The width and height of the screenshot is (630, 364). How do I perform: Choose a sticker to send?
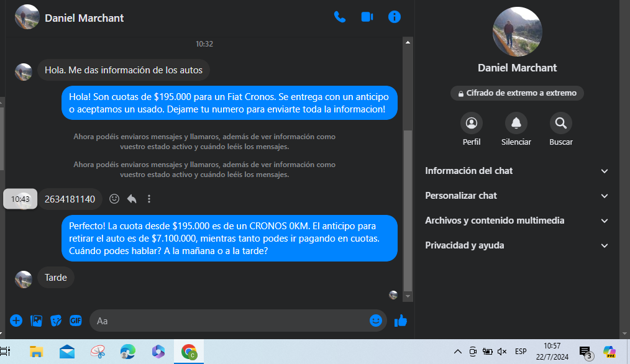pos(56,321)
